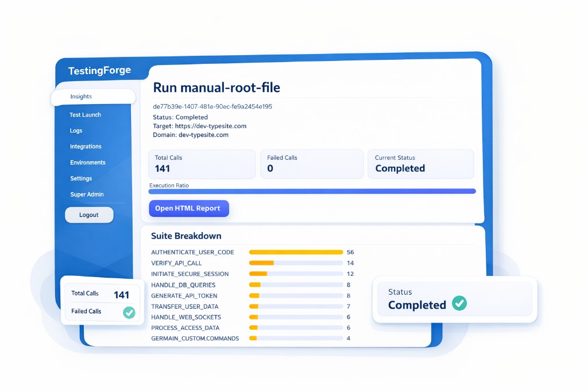Go to Test Launch in sidebar
The height and width of the screenshot is (392, 588).
[85, 115]
